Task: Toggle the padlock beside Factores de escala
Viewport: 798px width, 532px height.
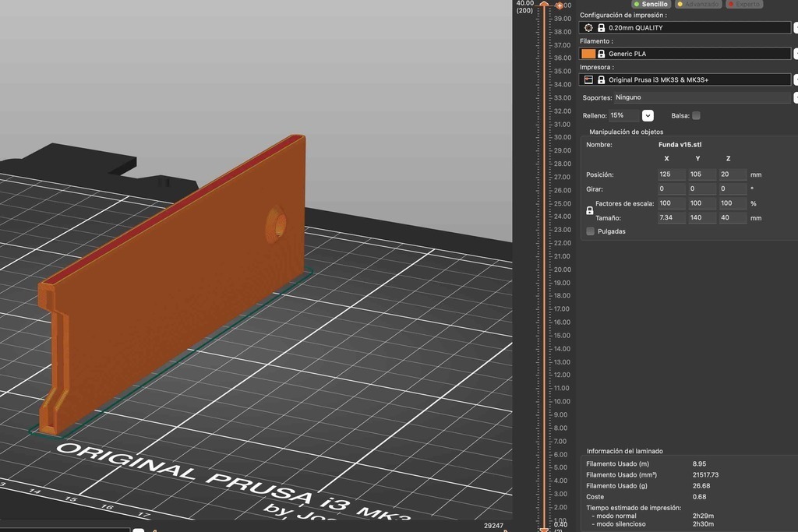Action: (x=590, y=210)
